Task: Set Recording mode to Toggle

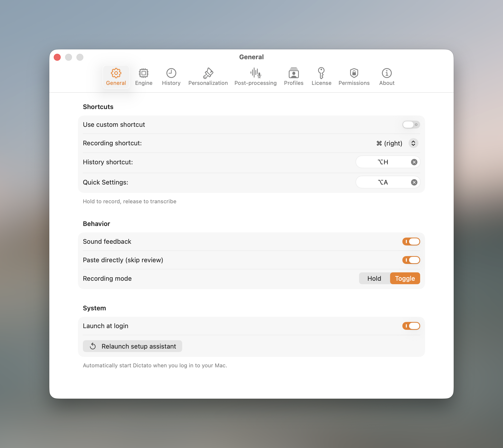Action: pyautogui.click(x=405, y=278)
